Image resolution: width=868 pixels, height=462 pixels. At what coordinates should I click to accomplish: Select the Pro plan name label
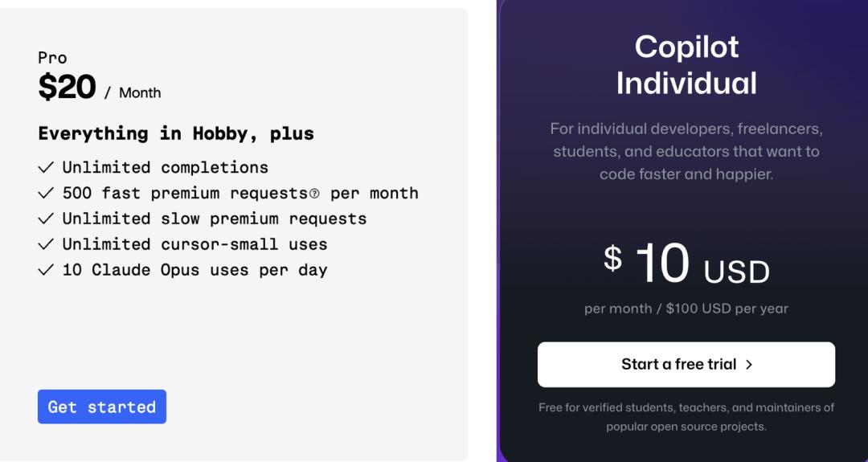(52, 58)
